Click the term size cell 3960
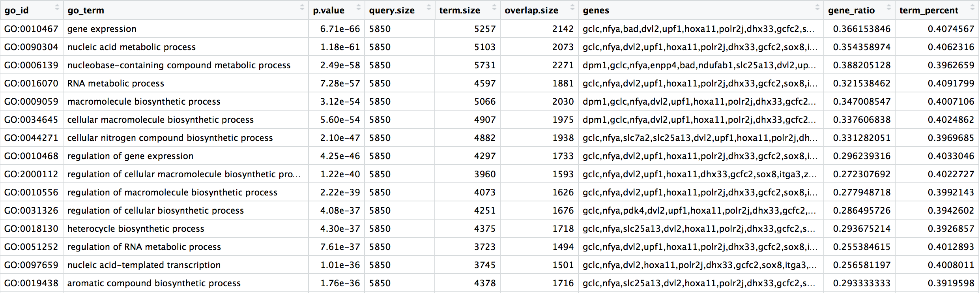980x293 pixels. click(484, 174)
